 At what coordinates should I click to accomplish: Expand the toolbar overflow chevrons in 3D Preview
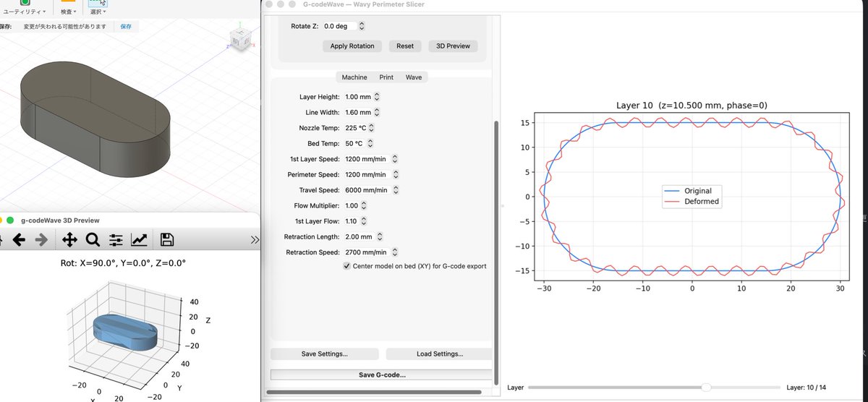255,239
